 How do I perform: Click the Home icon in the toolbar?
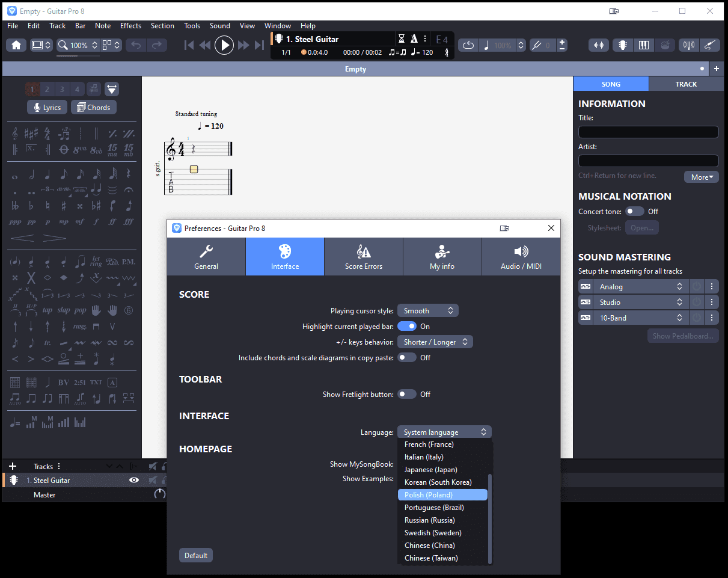pos(16,45)
